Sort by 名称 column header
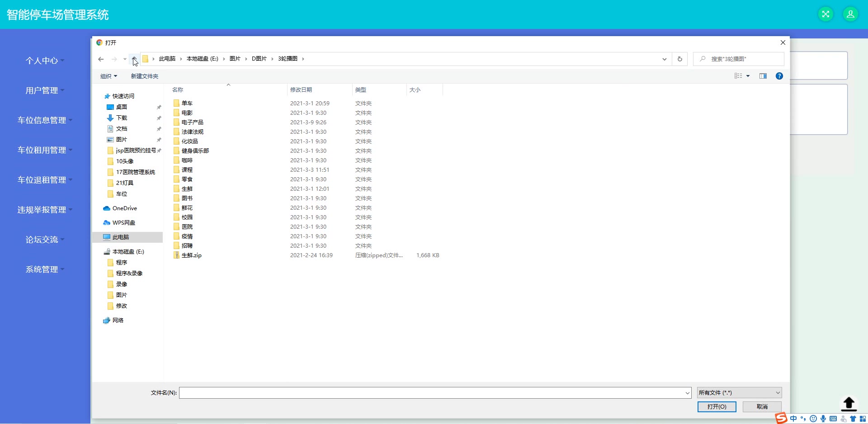This screenshot has width=868, height=424. 178,90
